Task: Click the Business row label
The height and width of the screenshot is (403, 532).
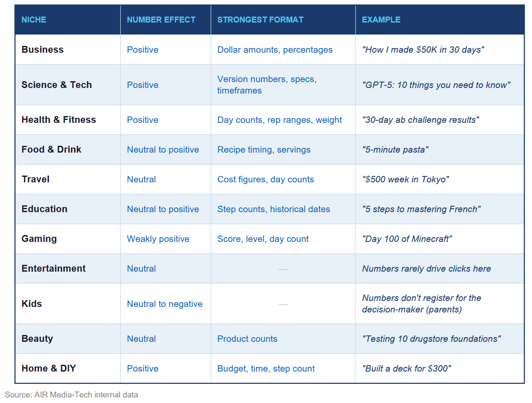Action: pos(43,50)
